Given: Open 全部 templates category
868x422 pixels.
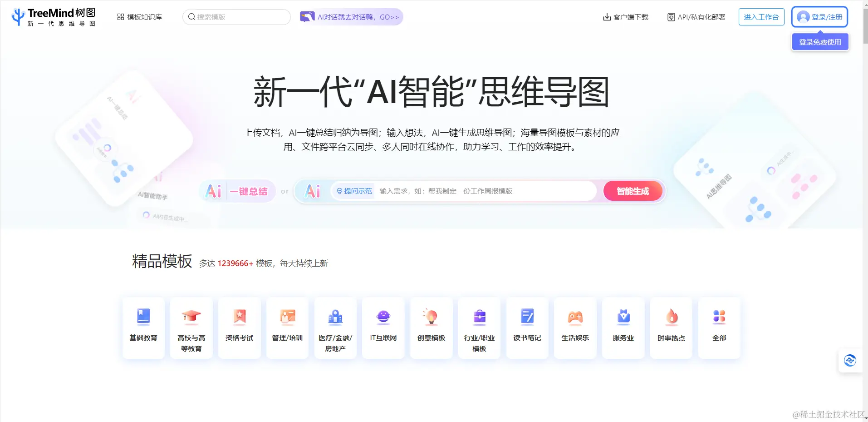Looking at the screenshot, I should (x=719, y=328).
